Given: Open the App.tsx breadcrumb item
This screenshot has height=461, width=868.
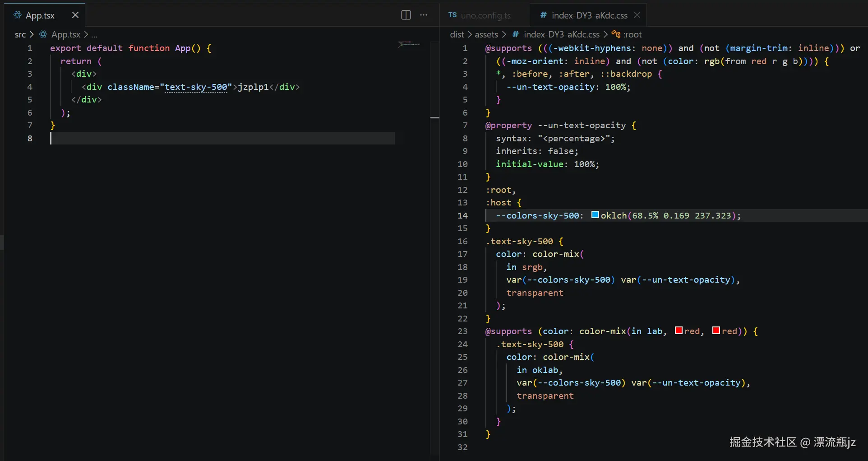Looking at the screenshot, I should coord(66,34).
